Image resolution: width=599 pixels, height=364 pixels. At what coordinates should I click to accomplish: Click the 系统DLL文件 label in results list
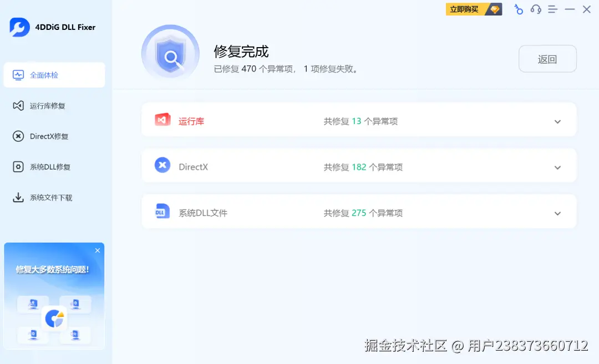203,213
